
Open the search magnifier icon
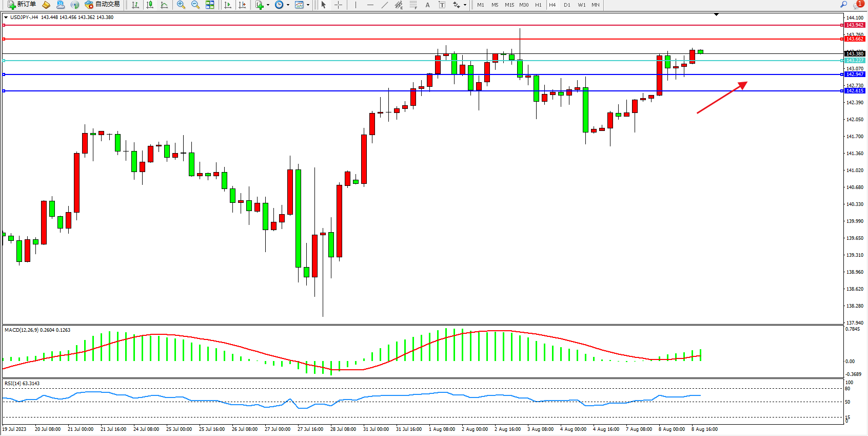tap(843, 5)
